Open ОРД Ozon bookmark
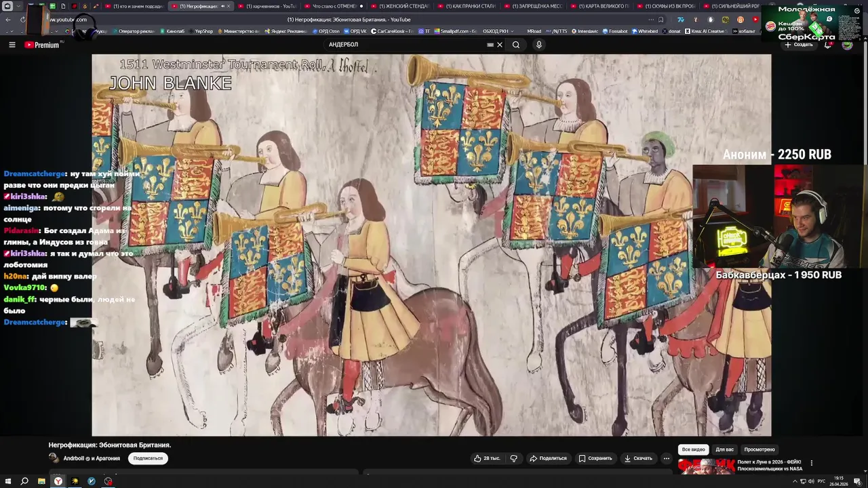The width and height of the screenshot is (868, 488). click(325, 31)
